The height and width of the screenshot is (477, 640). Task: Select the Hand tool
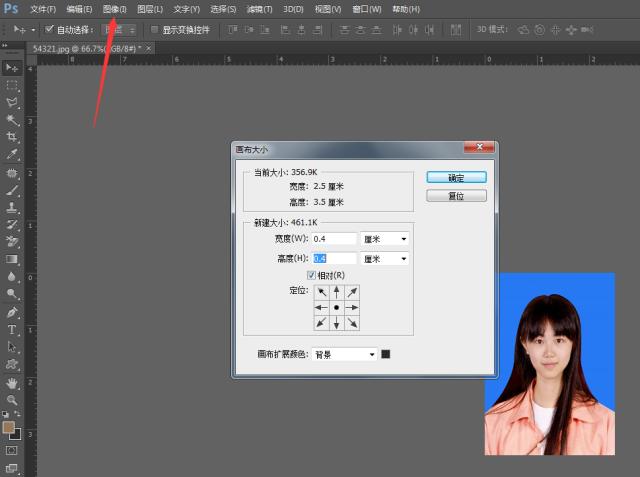[12, 382]
